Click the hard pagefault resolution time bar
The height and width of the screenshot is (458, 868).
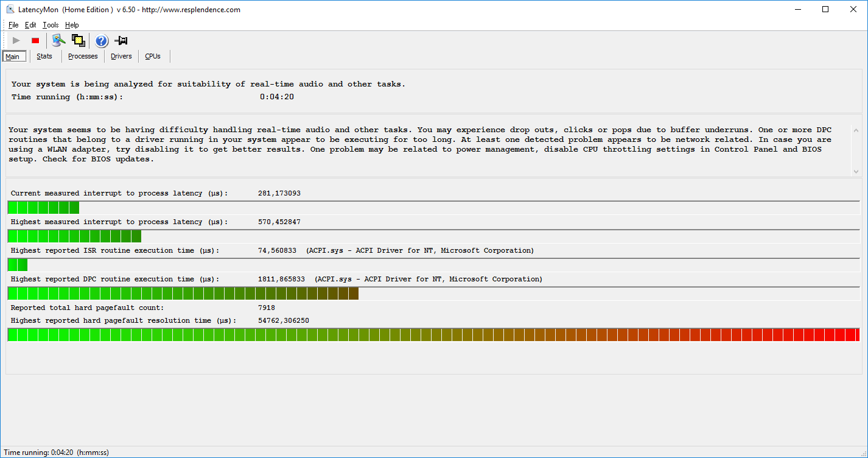[x=433, y=335]
